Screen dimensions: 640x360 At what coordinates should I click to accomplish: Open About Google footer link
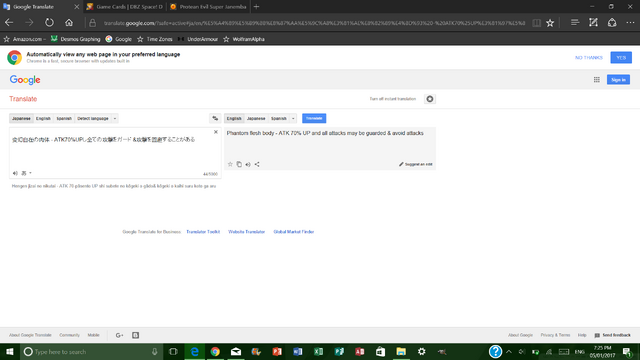pos(520,335)
